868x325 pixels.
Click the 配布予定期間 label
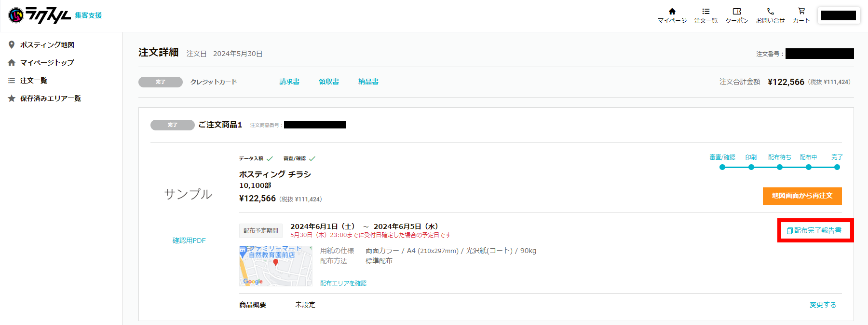261,231
